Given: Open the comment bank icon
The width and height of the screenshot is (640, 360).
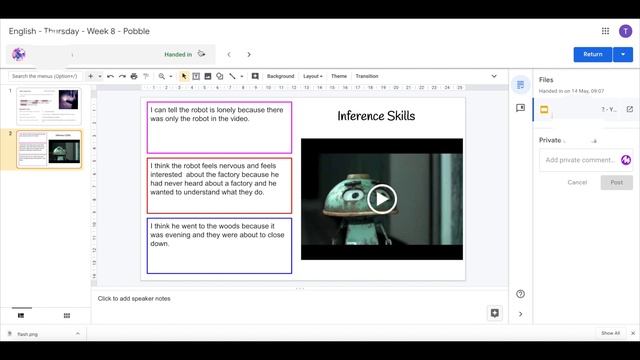Looking at the screenshot, I should 520,108.
